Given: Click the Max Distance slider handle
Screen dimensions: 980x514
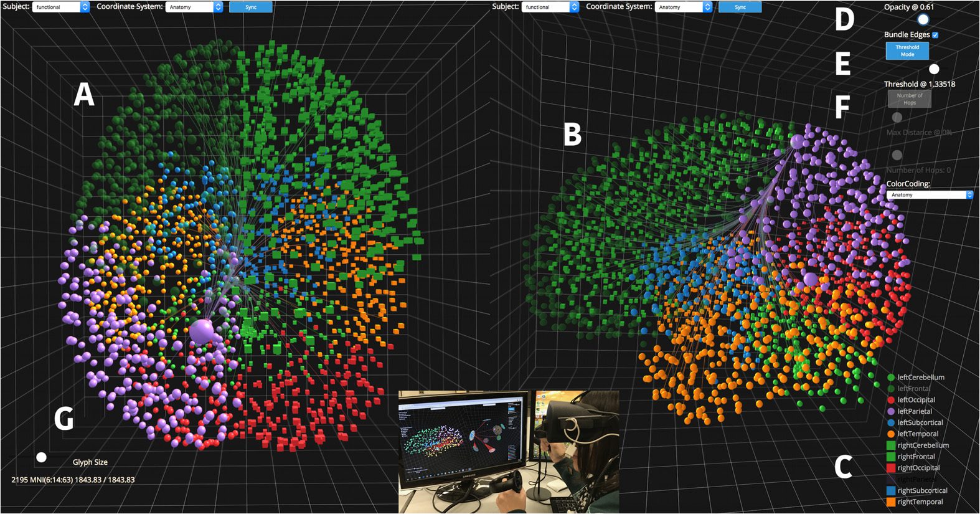Looking at the screenshot, I should click(897, 117).
